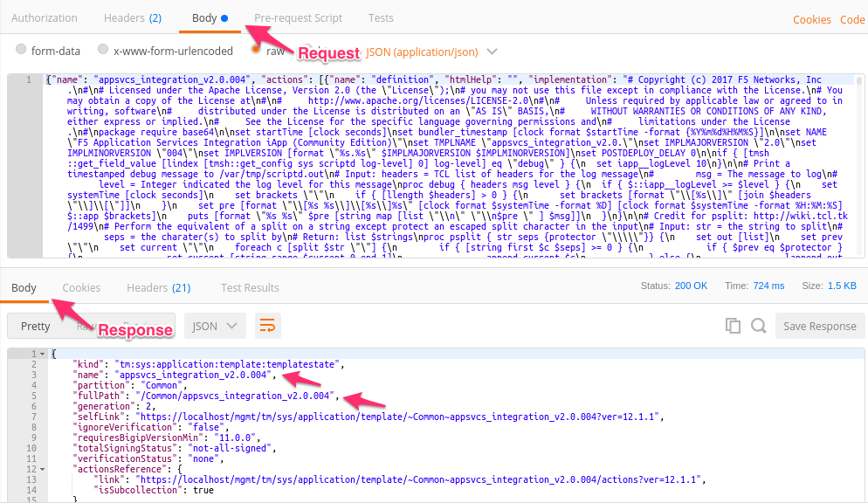The width and height of the screenshot is (868, 503).
Task: Open the Authorization tab
Action: click(x=45, y=17)
